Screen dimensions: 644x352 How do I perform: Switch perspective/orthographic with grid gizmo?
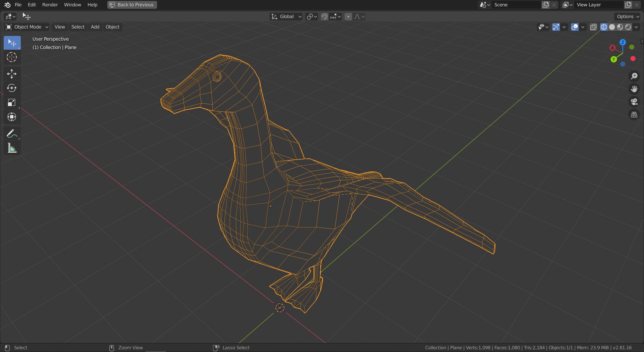(634, 115)
